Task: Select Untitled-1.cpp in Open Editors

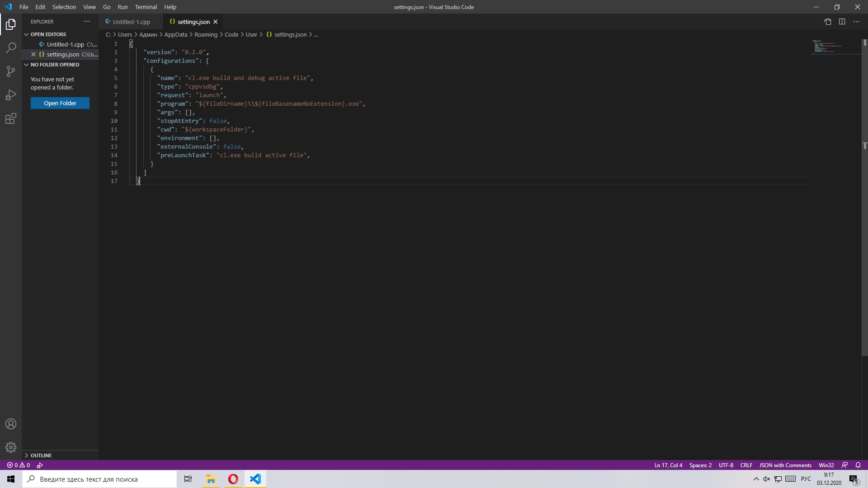Action: (60, 44)
